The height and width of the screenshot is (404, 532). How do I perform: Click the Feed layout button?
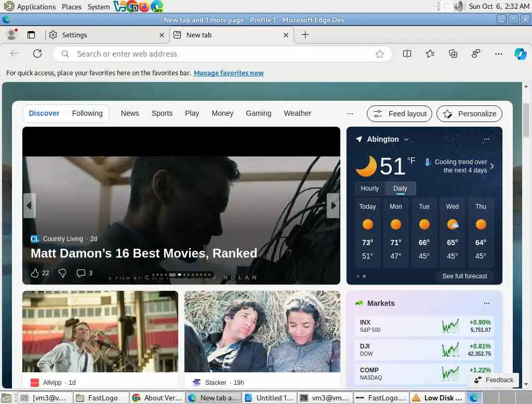click(400, 114)
